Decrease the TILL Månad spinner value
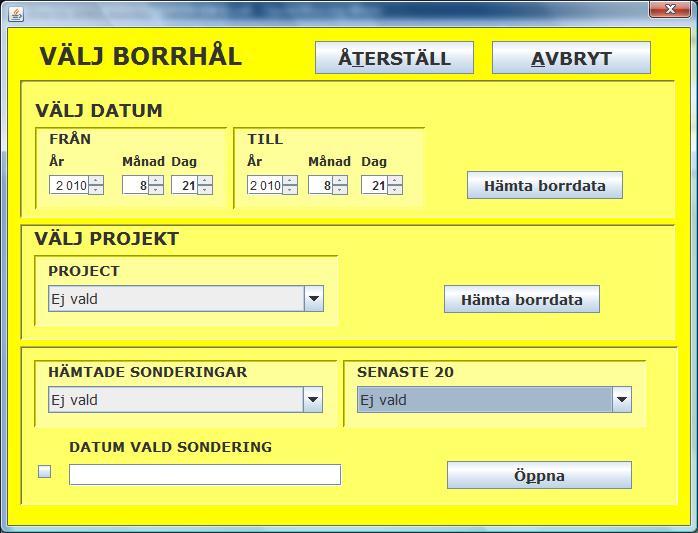The image size is (698, 533). point(340,190)
